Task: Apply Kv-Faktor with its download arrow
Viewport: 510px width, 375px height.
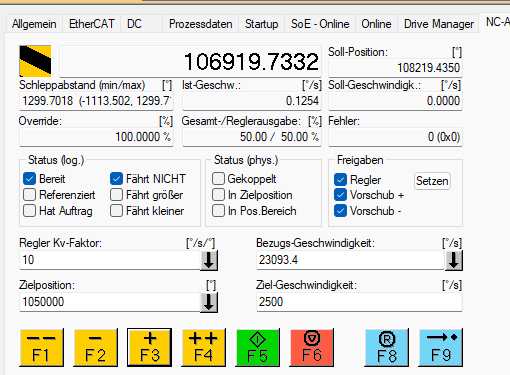Action: [x=209, y=260]
